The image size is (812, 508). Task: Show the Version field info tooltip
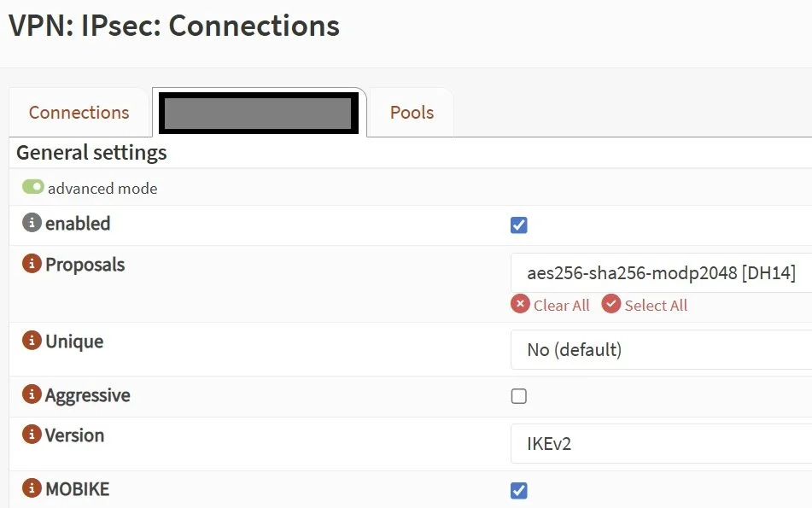(x=32, y=434)
